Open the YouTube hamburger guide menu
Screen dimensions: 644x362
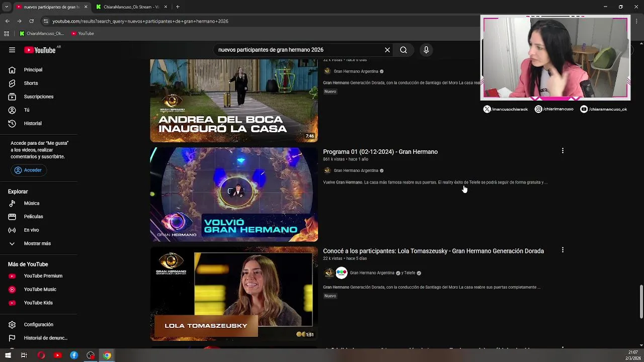[12, 50]
